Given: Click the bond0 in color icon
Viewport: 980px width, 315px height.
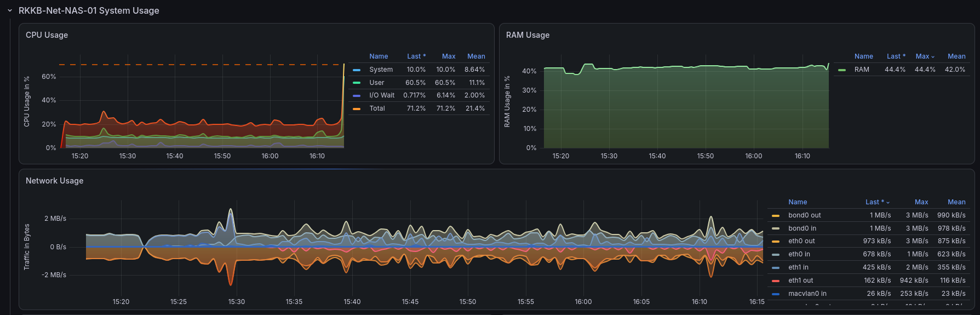Looking at the screenshot, I should tap(776, 229).
